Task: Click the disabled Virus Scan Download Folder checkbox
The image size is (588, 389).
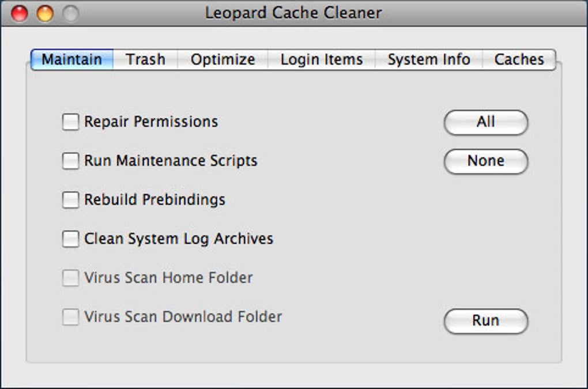Action: tap(70, 317)
